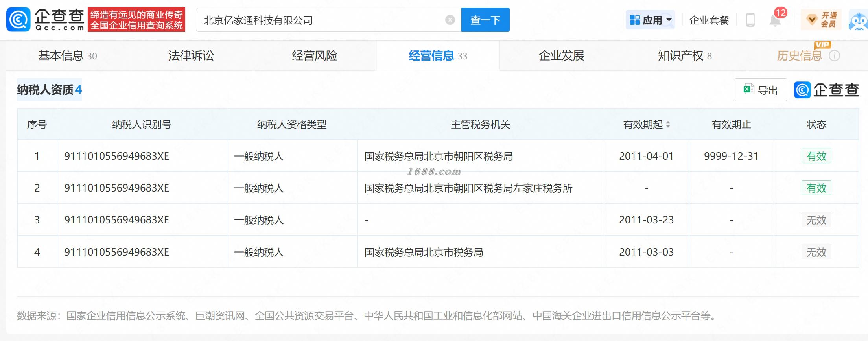
Task: Open notifications bell with 12 badge
Action: coord(776,19)
